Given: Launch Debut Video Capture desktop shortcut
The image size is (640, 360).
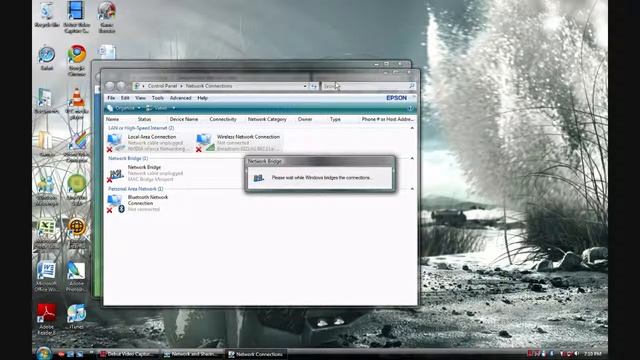Looking at the screenshot, I should [x=76, y=16].
